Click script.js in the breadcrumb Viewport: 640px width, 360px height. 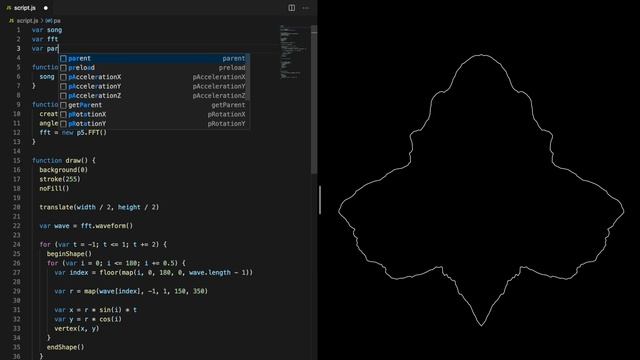(x=27, y=20)
